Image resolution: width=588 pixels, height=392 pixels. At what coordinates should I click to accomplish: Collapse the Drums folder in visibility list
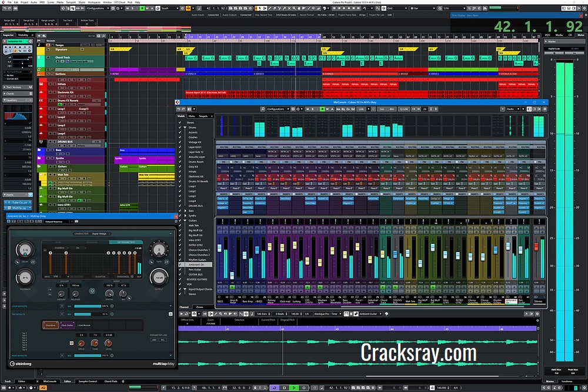[185, 128]
